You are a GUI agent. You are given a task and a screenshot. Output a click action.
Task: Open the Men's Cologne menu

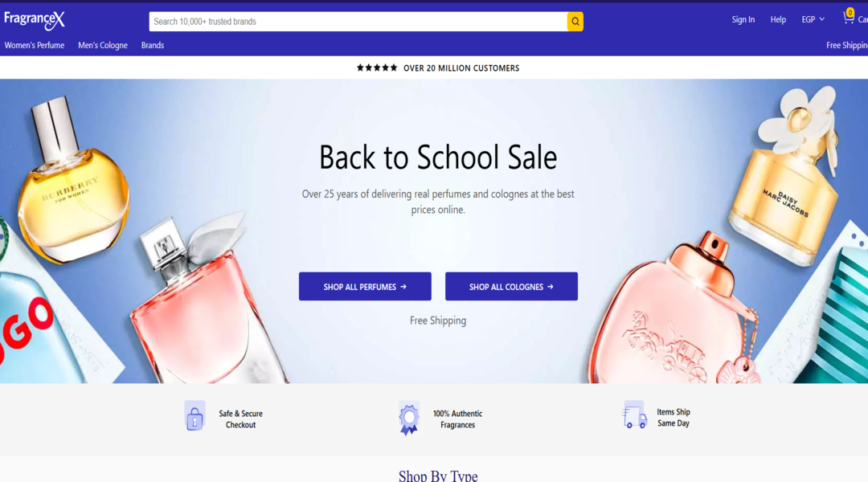tap(102, 45)
